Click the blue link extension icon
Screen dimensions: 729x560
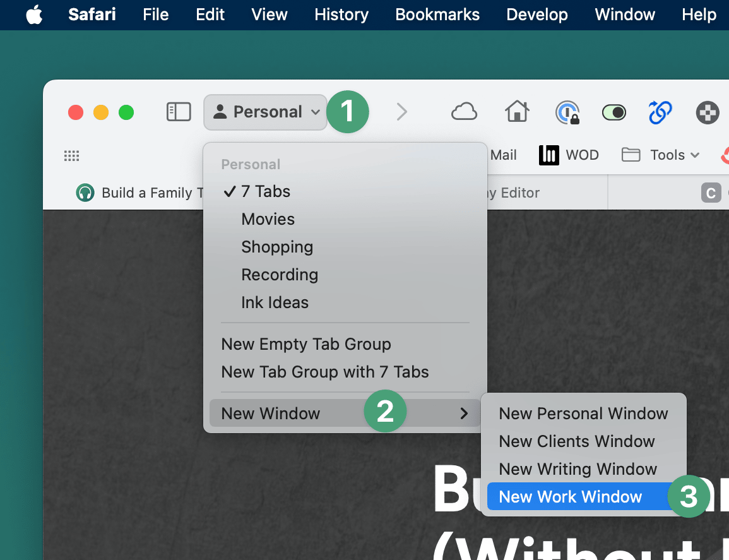pyautogui.click(x=660, y=112)
